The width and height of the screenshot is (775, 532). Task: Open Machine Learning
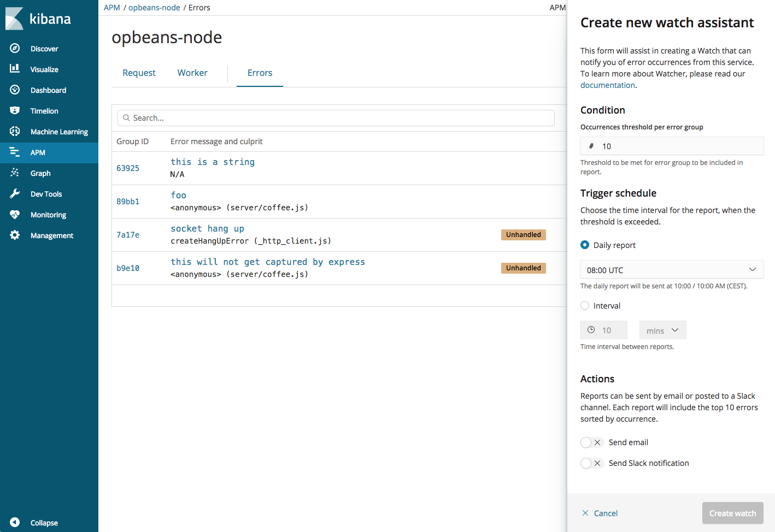[x=58, y=131]
